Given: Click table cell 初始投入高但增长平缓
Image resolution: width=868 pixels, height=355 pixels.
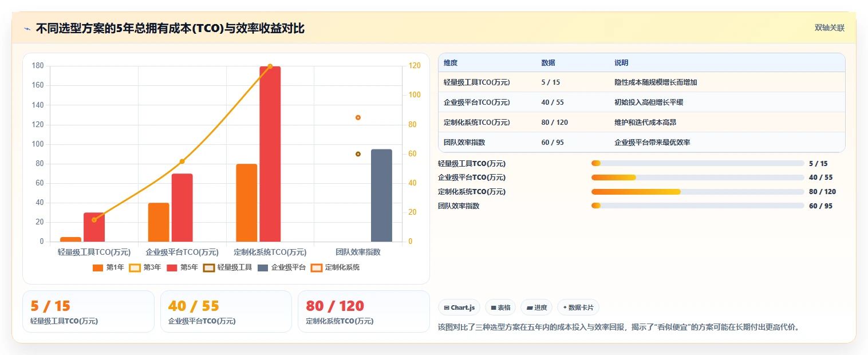Looking at the screenshot, I should 649,102.
